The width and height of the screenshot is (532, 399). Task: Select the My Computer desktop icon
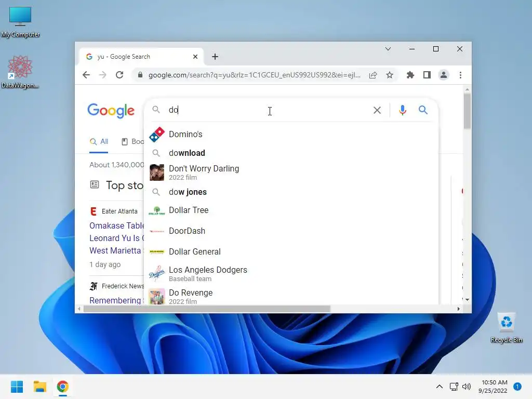click(x=20, y=22)
